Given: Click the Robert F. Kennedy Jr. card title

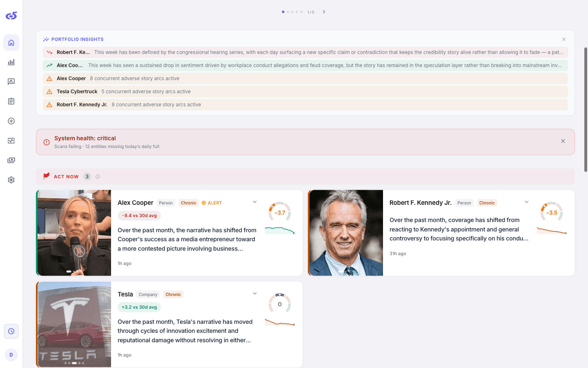Looking at the screenshot, I should [421, 203].
